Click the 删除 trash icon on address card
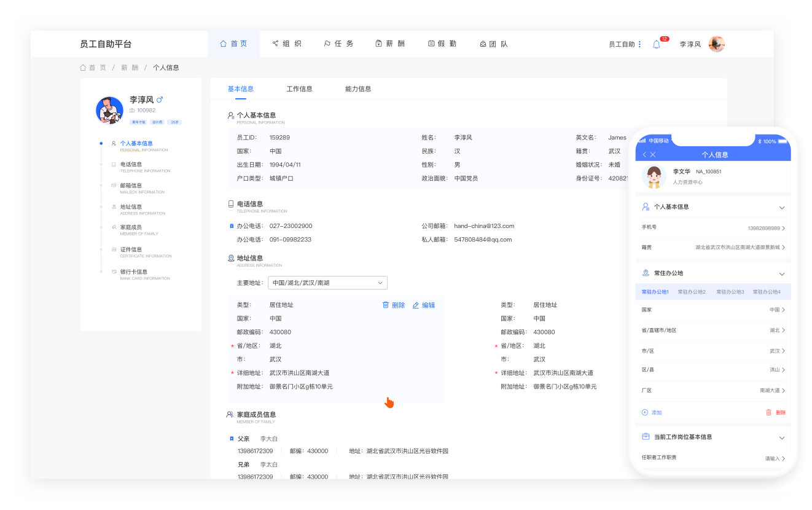This screenshot has height=510, width=812. (x=386, y=305)
